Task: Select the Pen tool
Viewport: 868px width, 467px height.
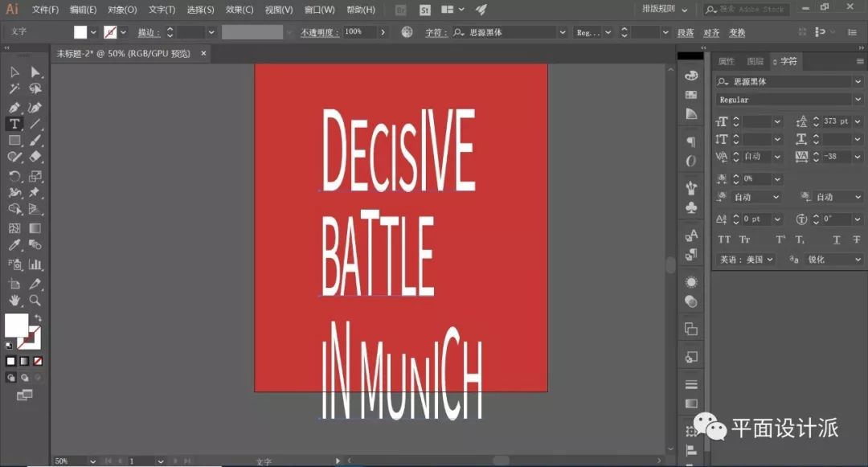Action: (x=14, y=107)
